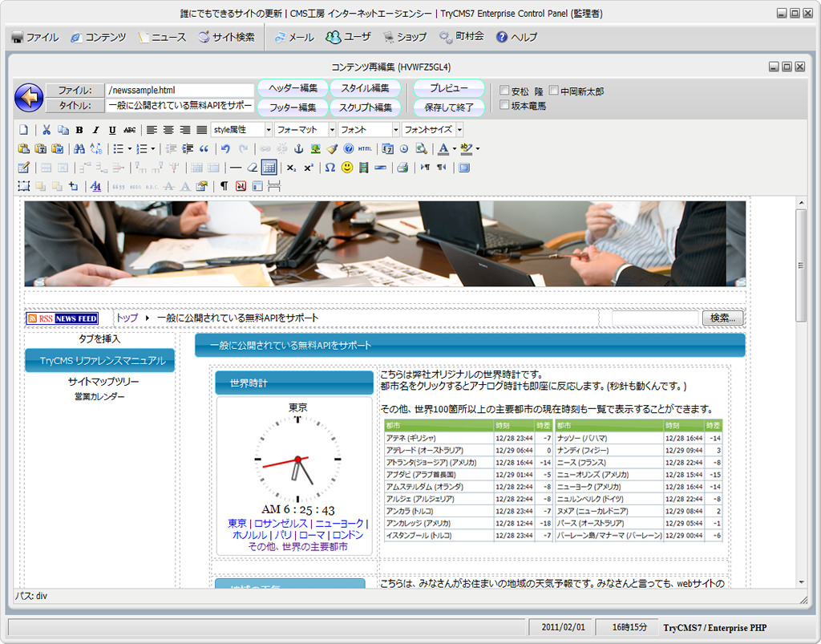
Task: Open text color picker A icon
Action: click(443, 148)
